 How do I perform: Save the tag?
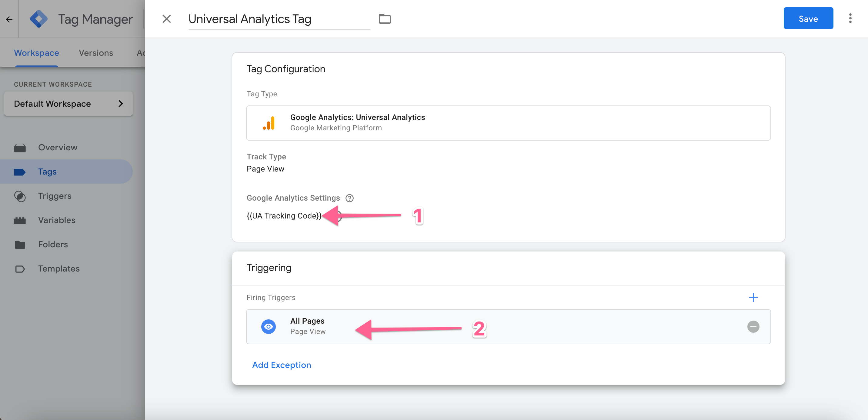[x=808, y=18]
